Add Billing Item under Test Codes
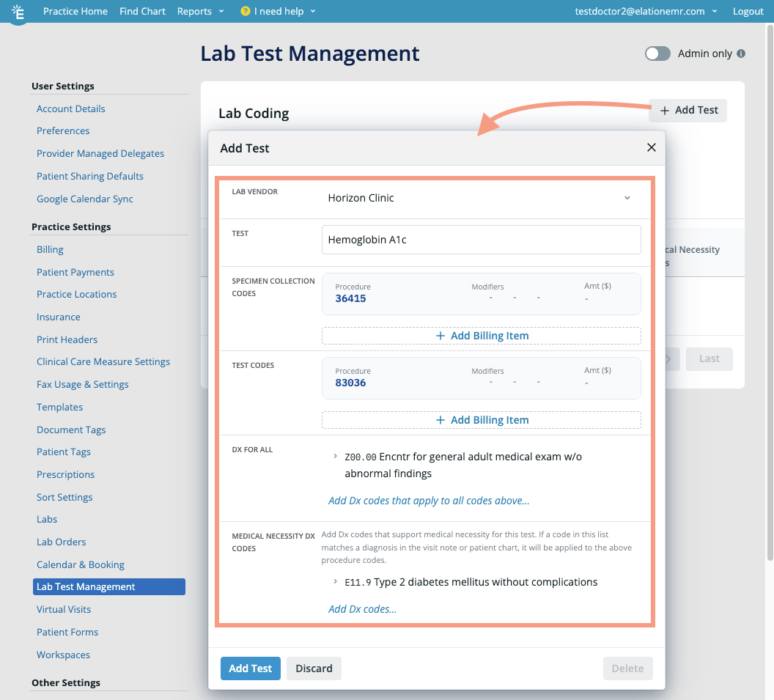The height and width of the screenshot is (700, 774). [482, 420]
